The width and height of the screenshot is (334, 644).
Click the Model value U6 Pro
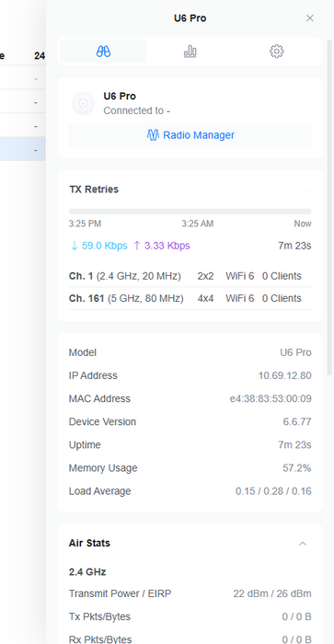[x=295, y=352]
